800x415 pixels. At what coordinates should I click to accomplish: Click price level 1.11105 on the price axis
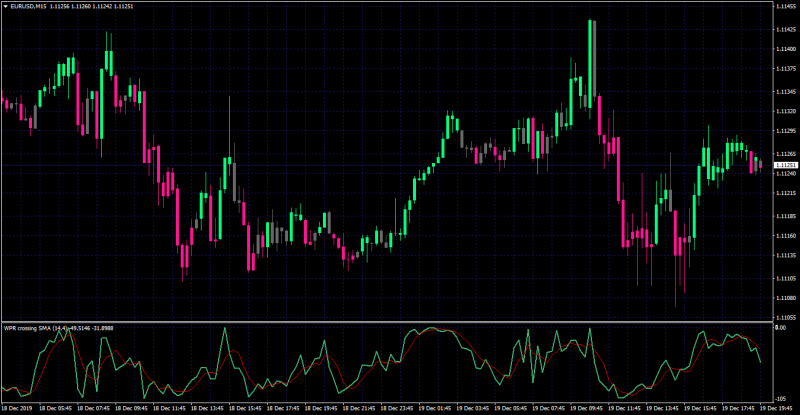pos(786,279)
